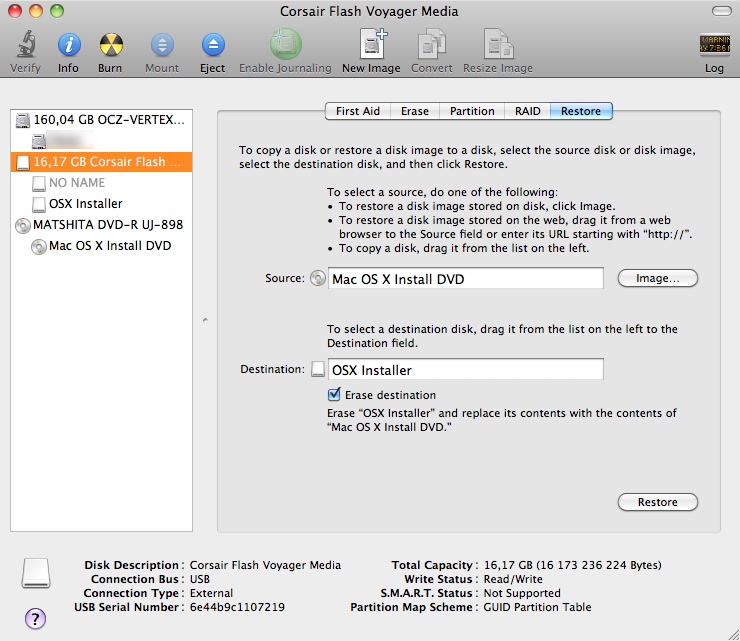This screenshot has height=641, width=740.
Task: Open the Log toolbar icon
Action: (715, 45)
